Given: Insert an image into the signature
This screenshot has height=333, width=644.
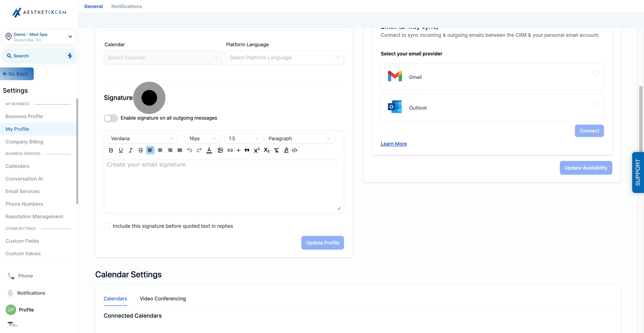Looking at the screenshot, I should coord(220,150).
